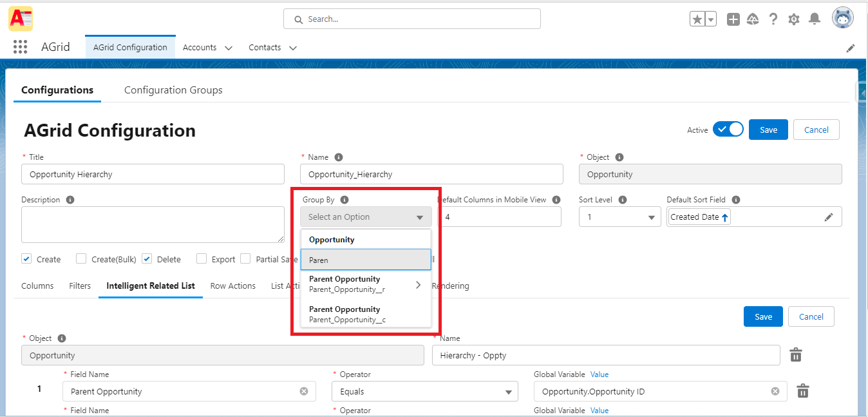Click the info icon next to top Object label
This screenshot has height=417, width=868.
coord(619,157)
